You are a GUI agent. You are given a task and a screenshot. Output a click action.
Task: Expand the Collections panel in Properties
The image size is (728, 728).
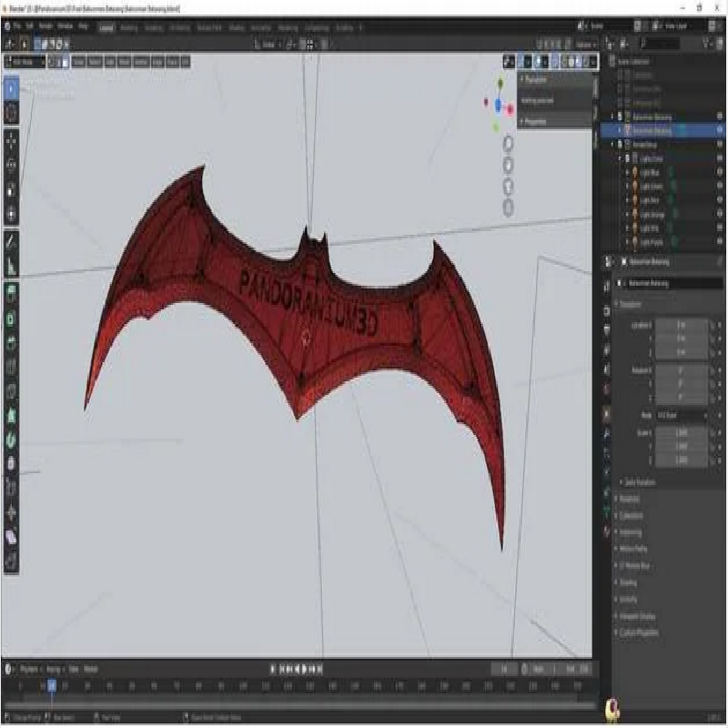(631, 516)
